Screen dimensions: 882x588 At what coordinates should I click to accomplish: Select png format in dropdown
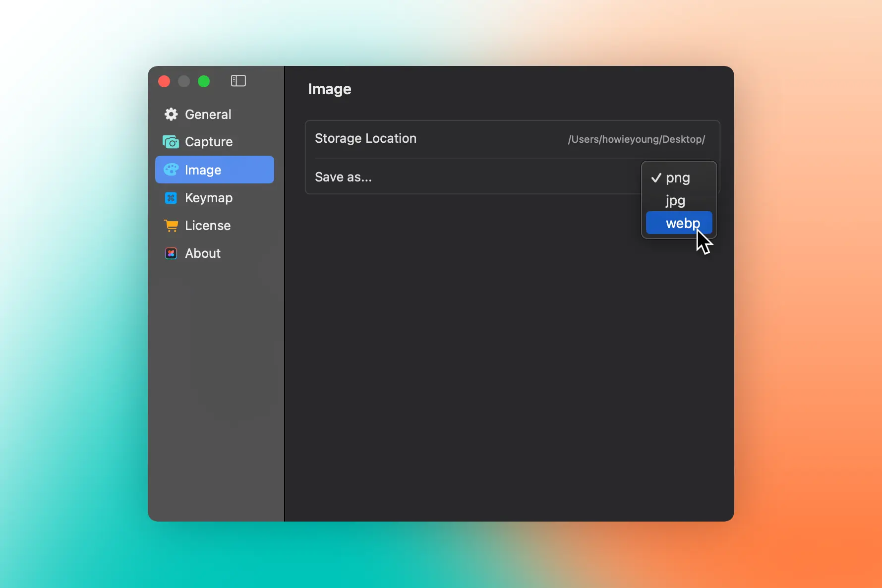click(x=677, y=178)
